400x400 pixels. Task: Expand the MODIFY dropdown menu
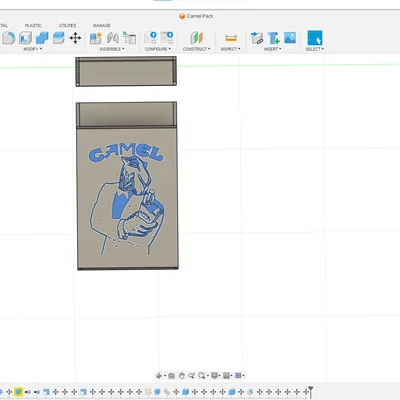point(33,49)
